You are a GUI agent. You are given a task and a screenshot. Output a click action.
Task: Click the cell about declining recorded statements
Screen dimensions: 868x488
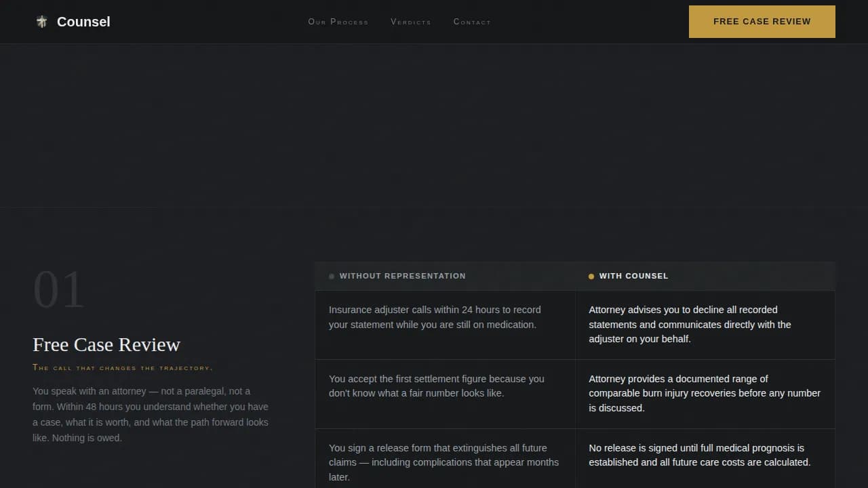tap(705, 324)
